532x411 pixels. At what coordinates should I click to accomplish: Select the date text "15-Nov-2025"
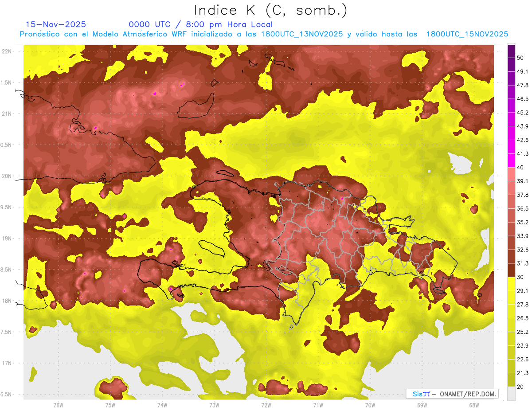coord(56,24)
